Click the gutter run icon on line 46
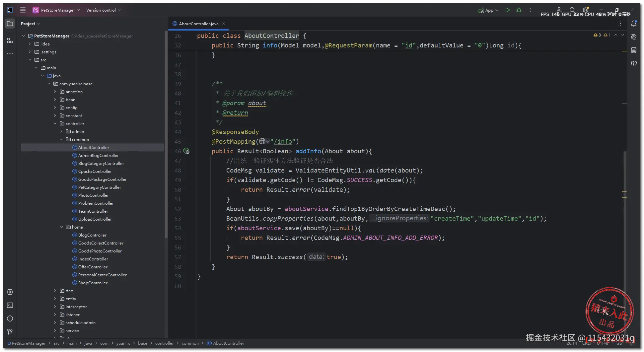Screen dimensions: 644x352 tap(186, 151)
